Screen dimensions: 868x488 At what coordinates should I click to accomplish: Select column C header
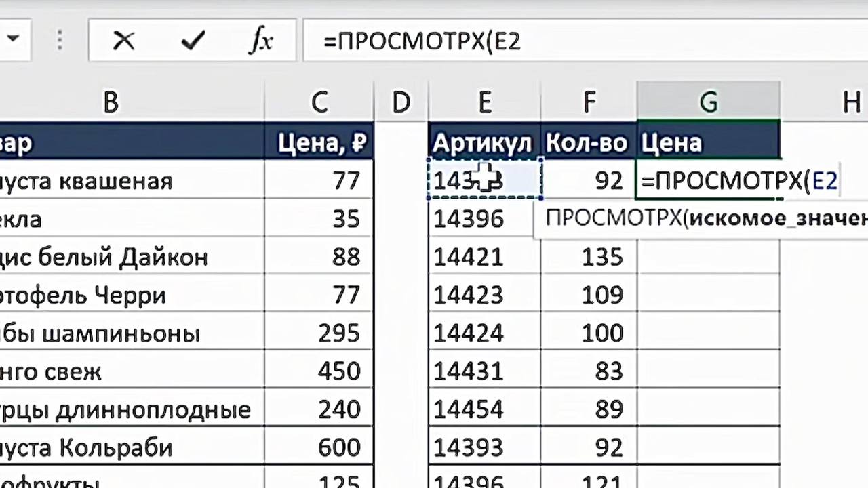tap(319, 102)
